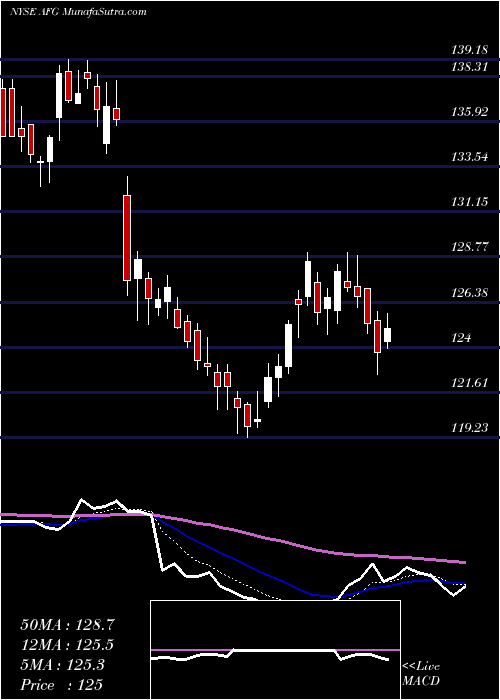Click the 12MA : 125.5 readout
500x700 pixels.
coord(67,645)
